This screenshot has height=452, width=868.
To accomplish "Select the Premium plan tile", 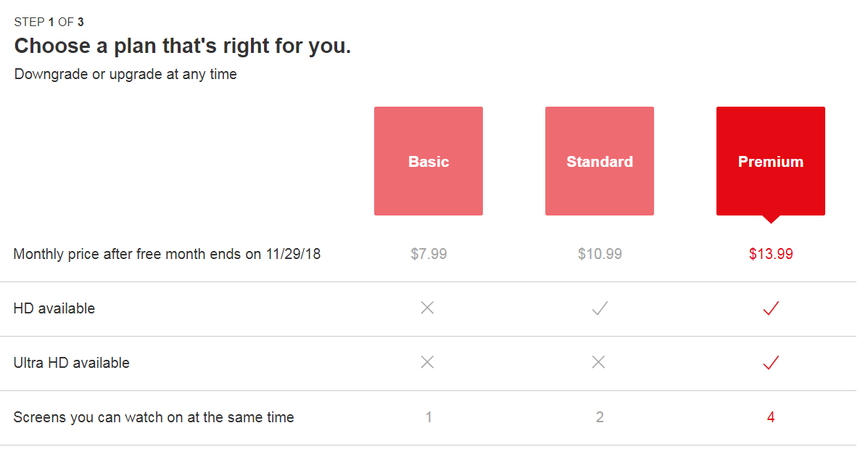I will click(x=771, y=161).
